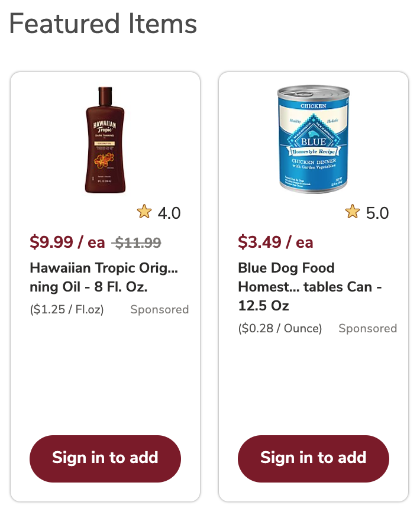Open the Hawaiian Tropic tanning oil bottle image
This screenshot has height=505, width=420.
pyautogui.click(x=105, y=140)
